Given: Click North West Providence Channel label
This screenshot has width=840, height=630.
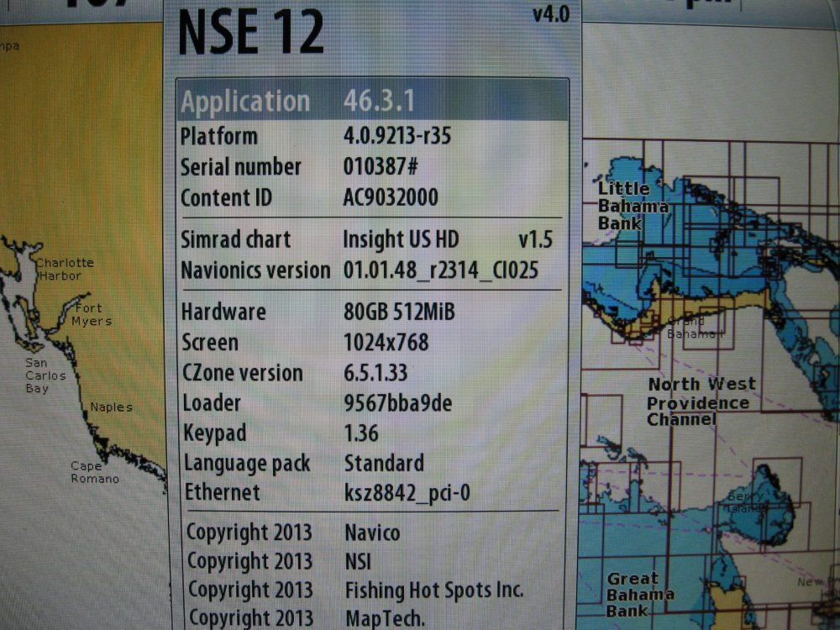Looking at the screenshot, I should point(701,402).
